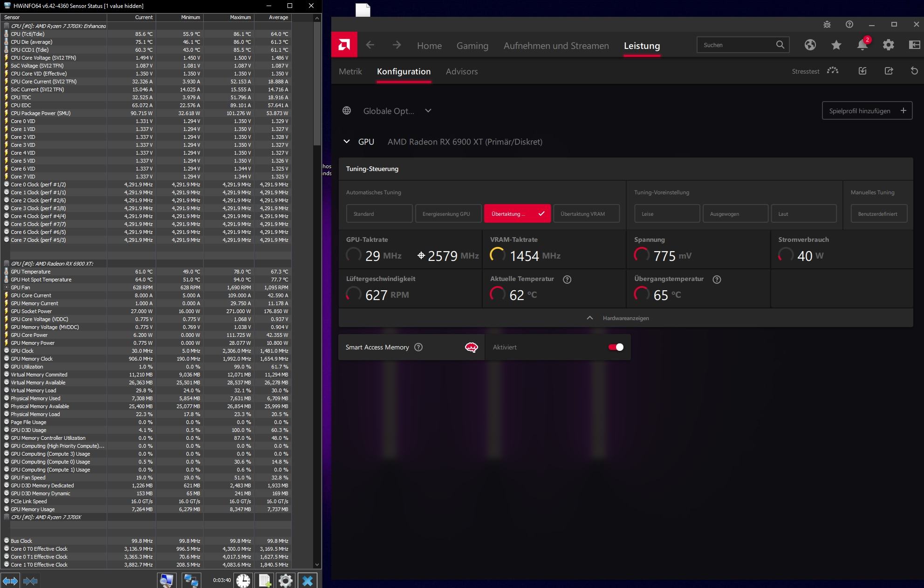Click HWiNFO vertical scrollbar thumb
The width and height of the screenshot is (924, 588).
pos(317,84)
